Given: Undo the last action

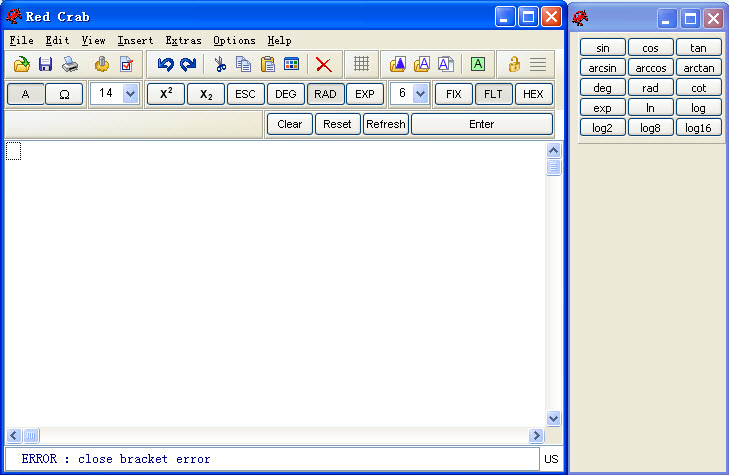Looking at the screenshot, I should pos(165,64).
